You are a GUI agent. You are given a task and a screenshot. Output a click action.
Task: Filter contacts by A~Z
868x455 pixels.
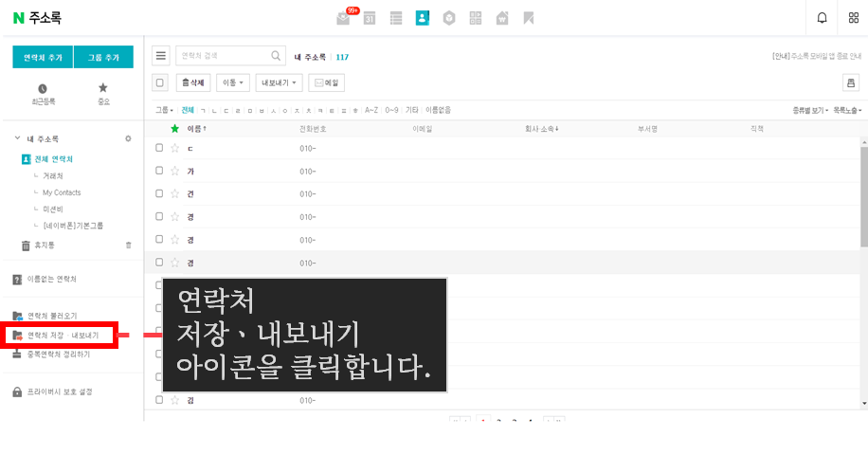pos(371,110)
